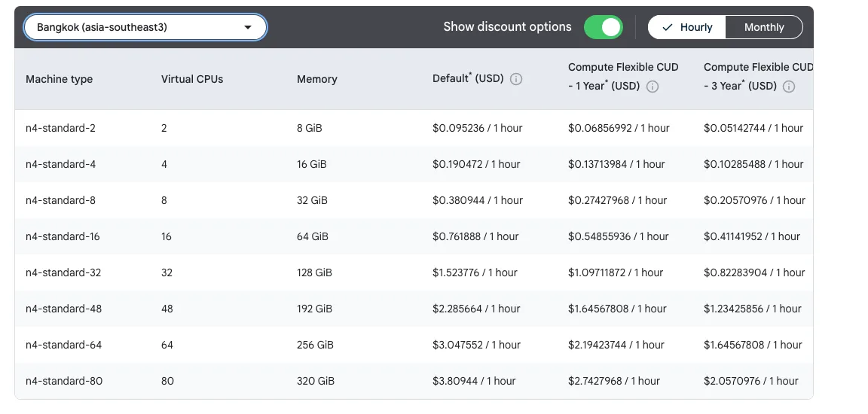This screenshot has width=868, height=414.
Task: Click the Virtual CPUs value 48
Action: pyautogui.click(x=167, y=309)
